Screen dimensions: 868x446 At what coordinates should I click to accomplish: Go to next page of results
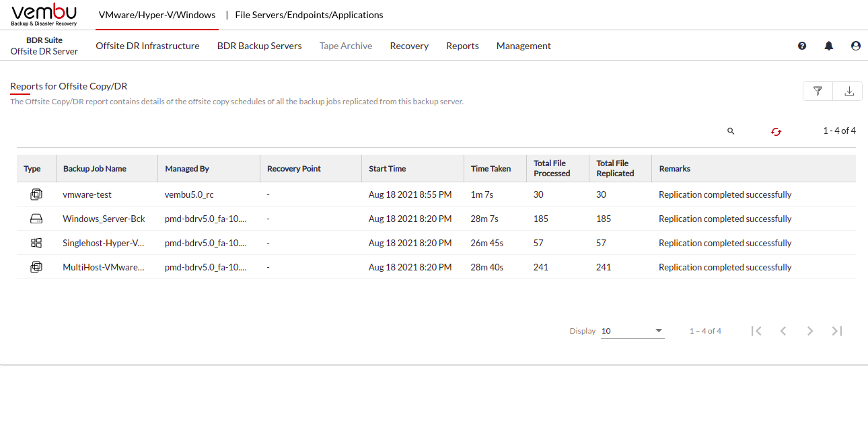[x=810, y=331]
